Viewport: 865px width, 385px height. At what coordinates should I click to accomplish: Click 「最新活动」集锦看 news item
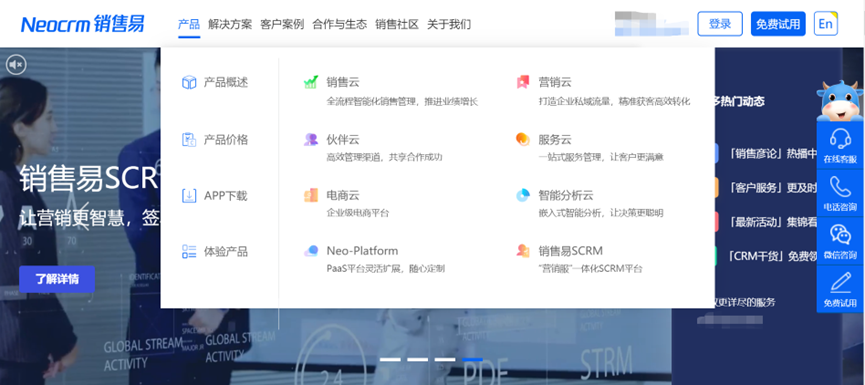click(x=772, y=222)
